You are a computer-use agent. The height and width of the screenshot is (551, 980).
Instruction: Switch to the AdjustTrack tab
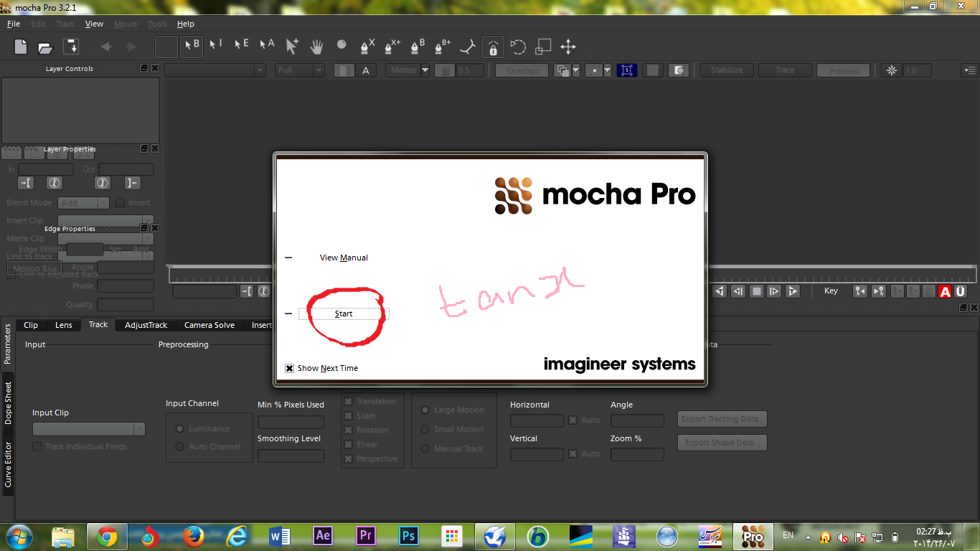click(x=146, y=325)
